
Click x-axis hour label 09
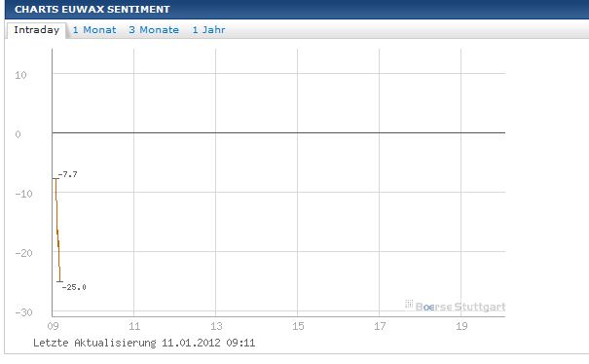(x=53, y=326)
